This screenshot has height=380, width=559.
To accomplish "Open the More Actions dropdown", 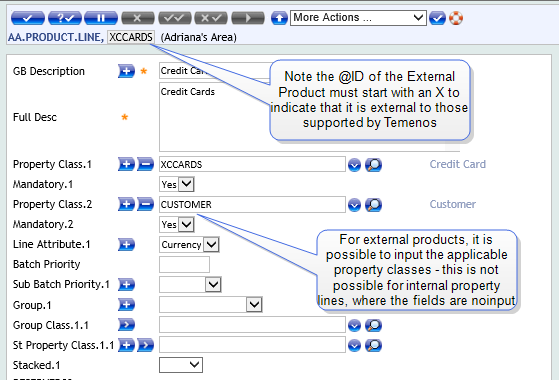I will click(x=358, y=18).
